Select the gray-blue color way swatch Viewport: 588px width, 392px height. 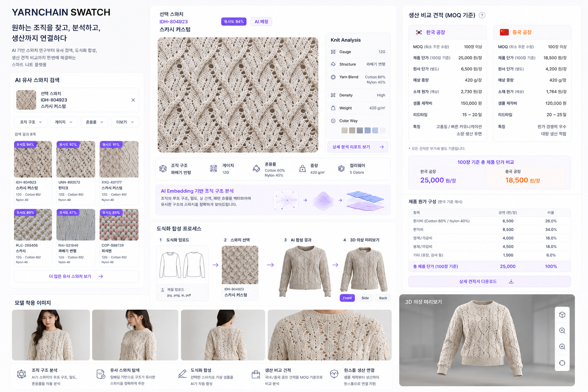point(360,131)
